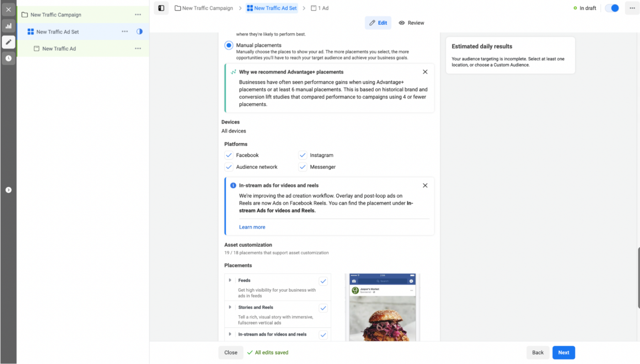Select the Manual placements radio button
The width and height of the screenshot is (640, 364).
click(x=229, y=45)
